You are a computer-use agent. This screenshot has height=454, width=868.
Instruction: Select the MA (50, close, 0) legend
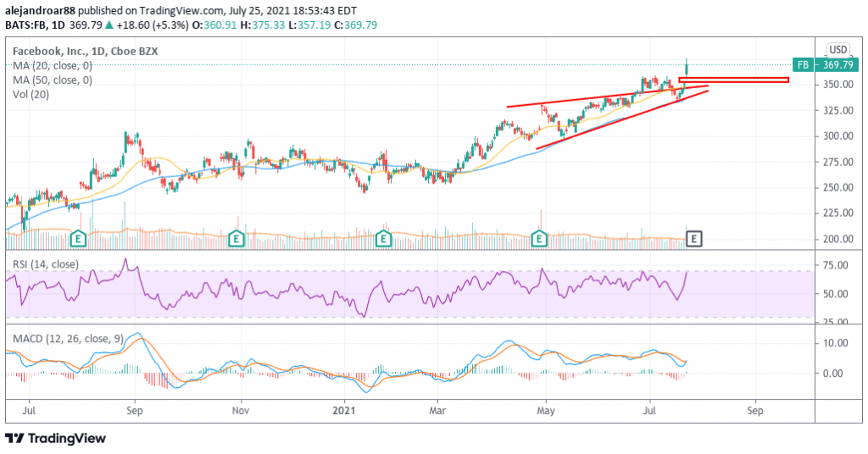pos(53,80)
